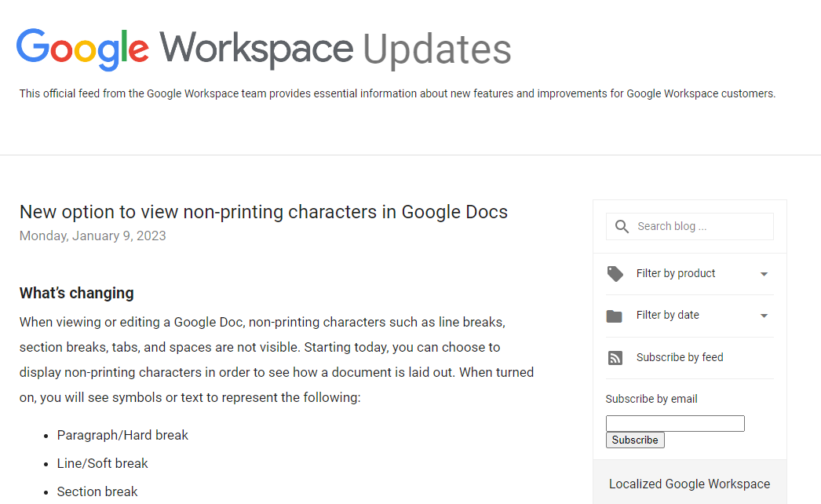This screenshot has width=821, height=504.
Task: Click the Google logo in the header
Action: [x=81, y=49]
